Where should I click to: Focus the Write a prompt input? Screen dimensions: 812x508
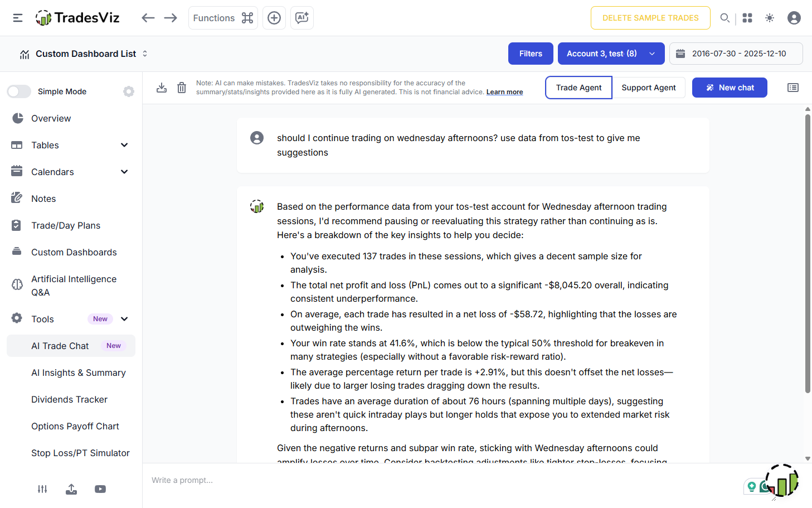pos(446,480)
